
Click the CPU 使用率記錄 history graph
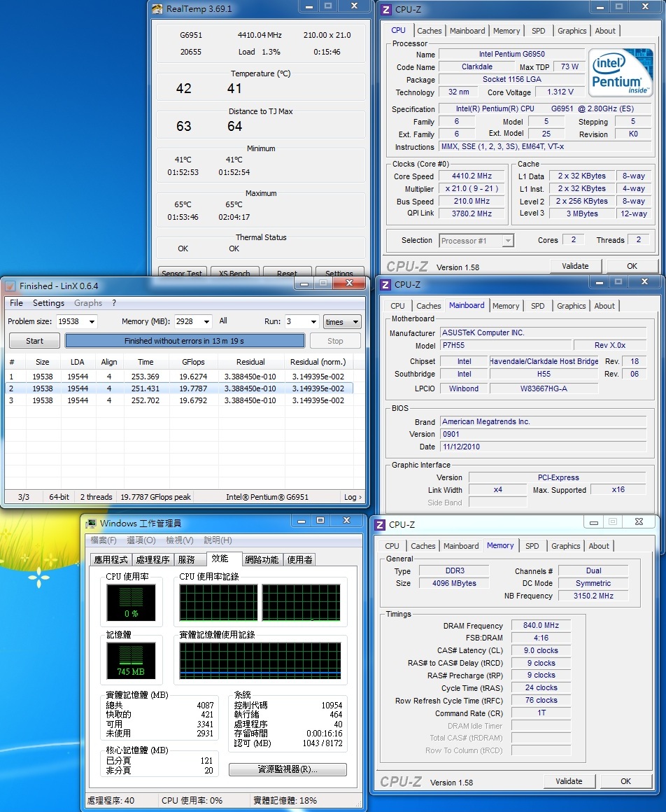click(x=260, y=603)
